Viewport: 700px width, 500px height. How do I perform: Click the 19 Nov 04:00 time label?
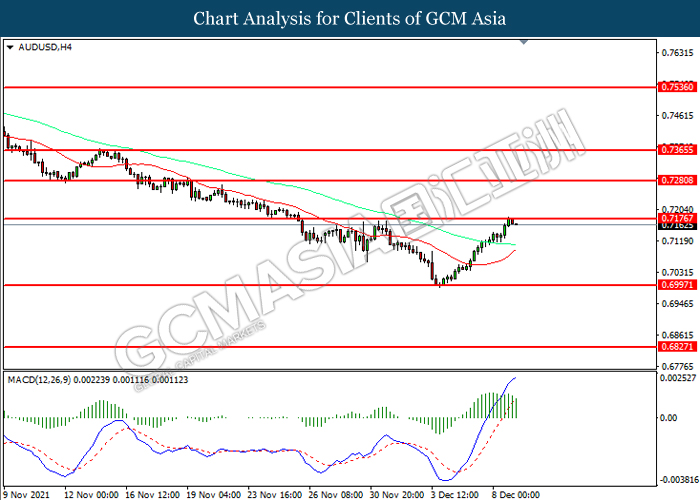pos(214,495)
